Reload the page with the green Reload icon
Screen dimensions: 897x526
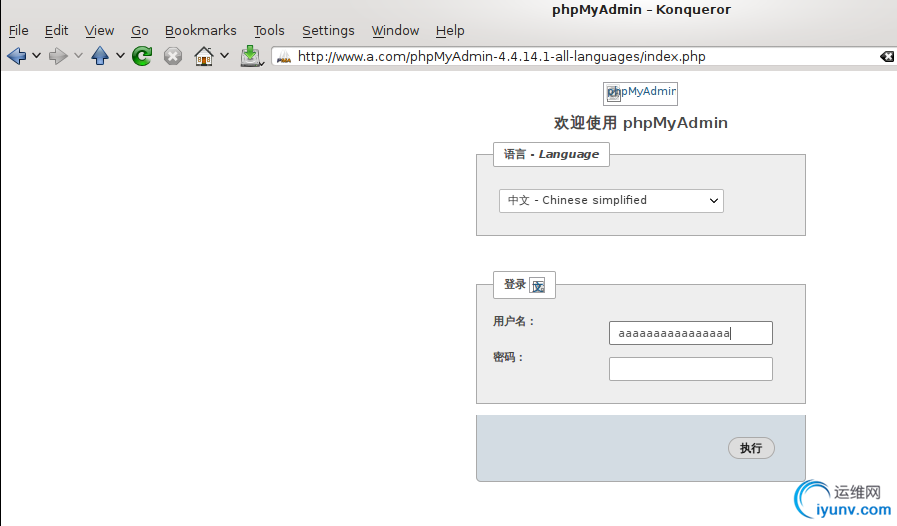(x=142, y=56)
